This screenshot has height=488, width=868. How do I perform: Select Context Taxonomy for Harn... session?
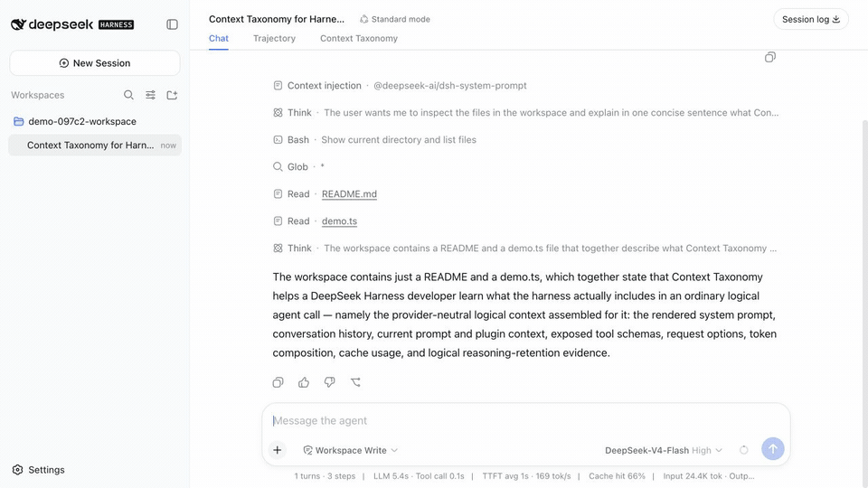95,145
